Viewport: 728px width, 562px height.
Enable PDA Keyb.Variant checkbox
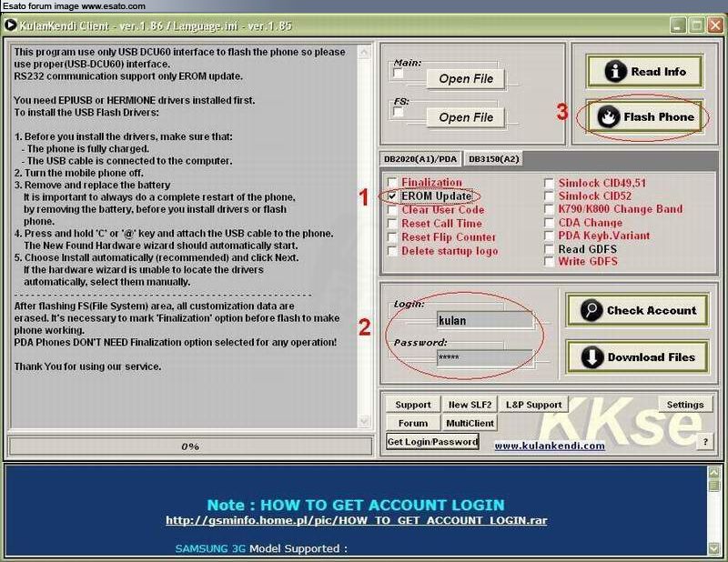point(549,236)
